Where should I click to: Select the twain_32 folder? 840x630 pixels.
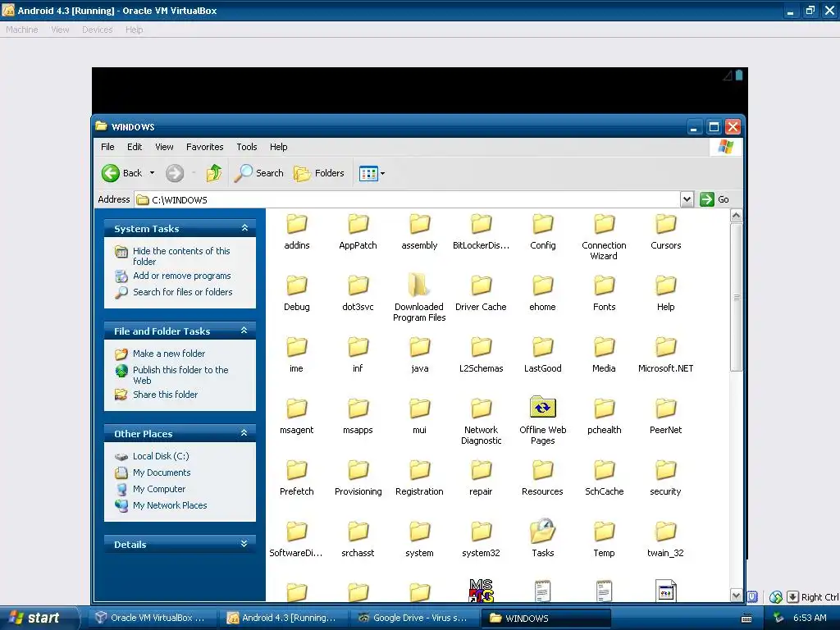pos(665,540)
